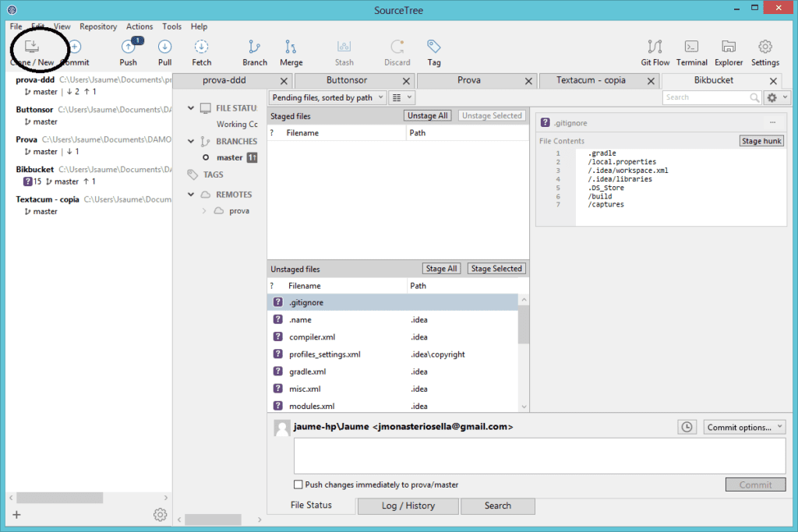Create a tag with the Tag icon
Viewport: 798px width, 532px height.
point(434,48)
